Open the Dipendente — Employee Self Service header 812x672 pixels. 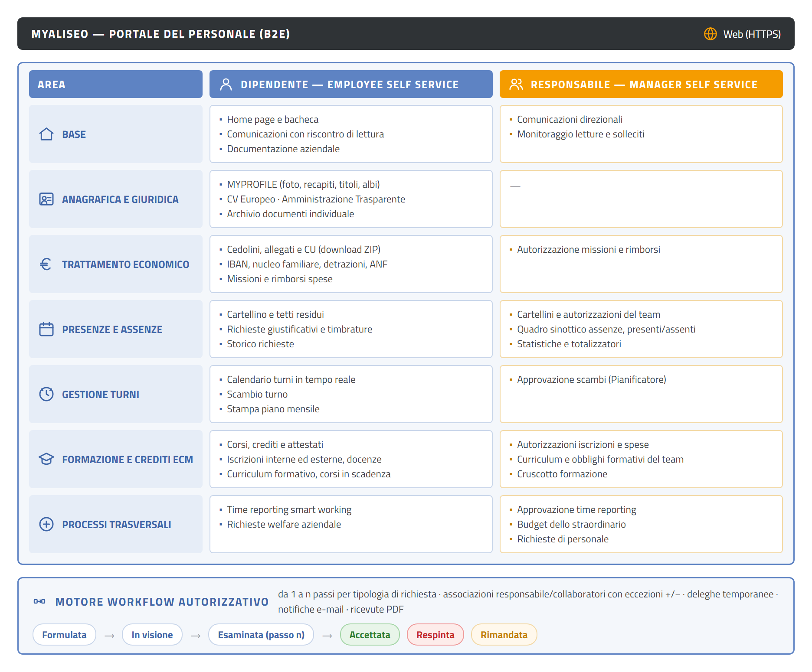click(x=351, y=84)
